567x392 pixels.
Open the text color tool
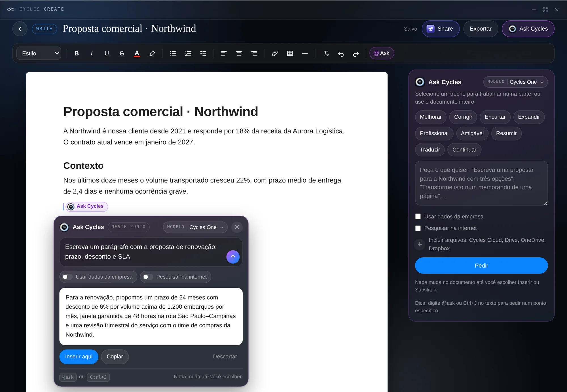coord(137,53)
